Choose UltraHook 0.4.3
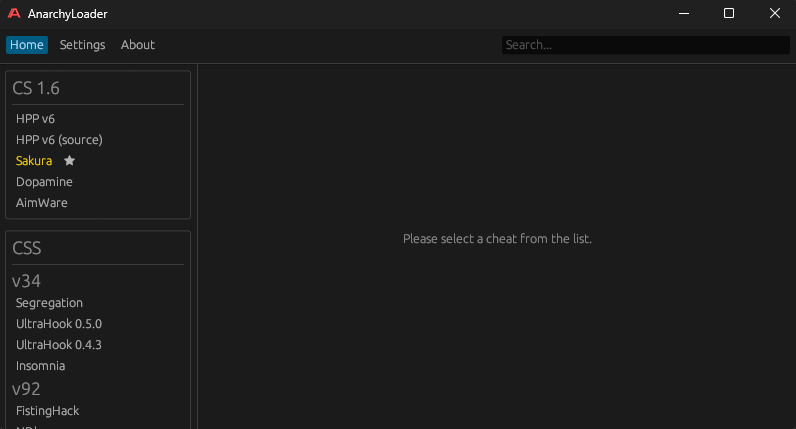This screenshot has height=429, width=796. tap(59, 345)
